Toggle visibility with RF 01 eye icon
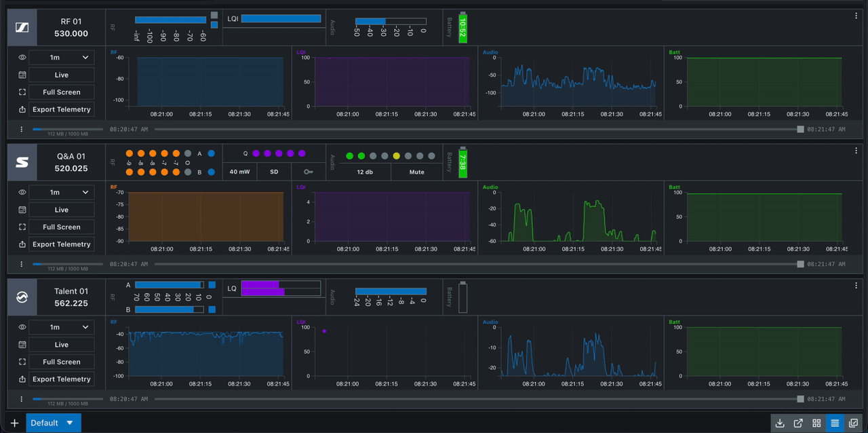The image size is (868, 433). (21, 57)
